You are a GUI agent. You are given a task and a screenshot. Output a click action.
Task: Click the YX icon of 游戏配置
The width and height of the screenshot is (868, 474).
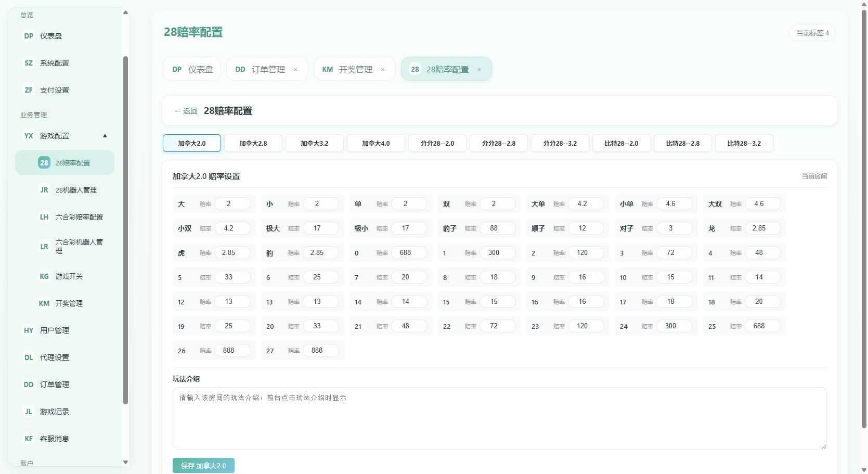point(29,136)
